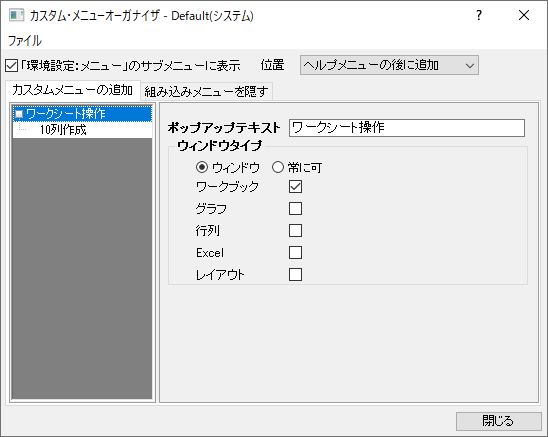Open the 位置 dropdown ヘルプメニューの後に追加
This screenshot has height=437, width=548.
389,65
